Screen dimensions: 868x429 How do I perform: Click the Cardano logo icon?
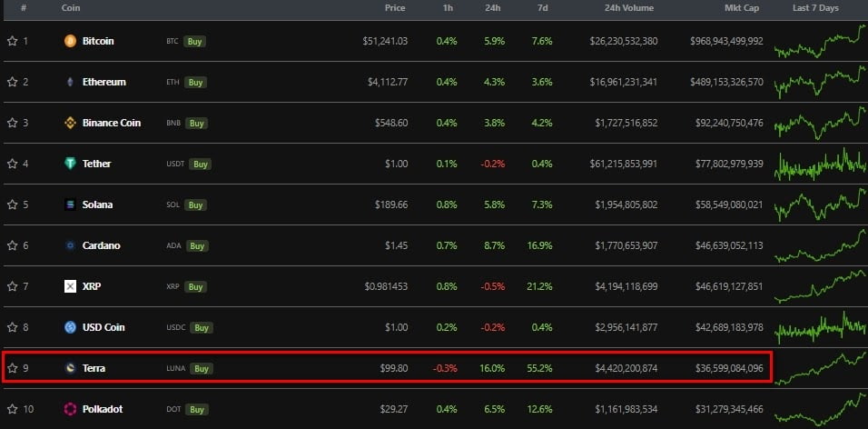coord(70,245)
